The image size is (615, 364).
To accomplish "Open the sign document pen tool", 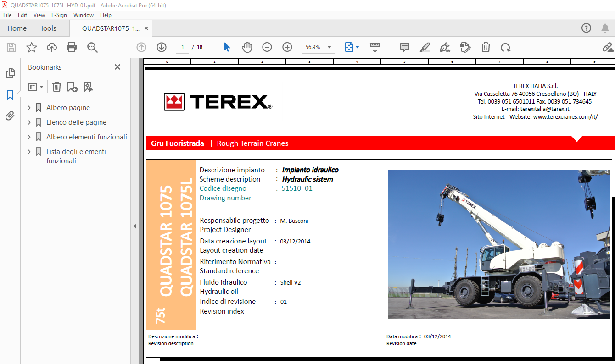I will 445,47.
